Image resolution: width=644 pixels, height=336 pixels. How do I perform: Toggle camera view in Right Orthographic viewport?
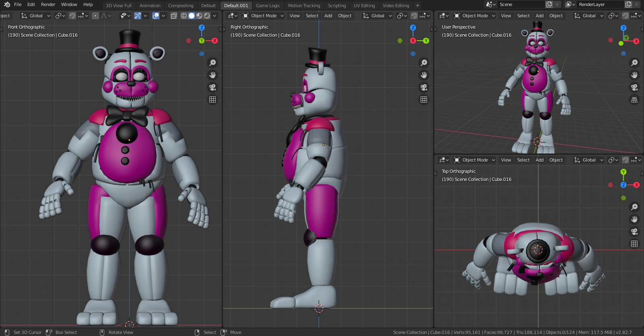(x=424, y=87)
